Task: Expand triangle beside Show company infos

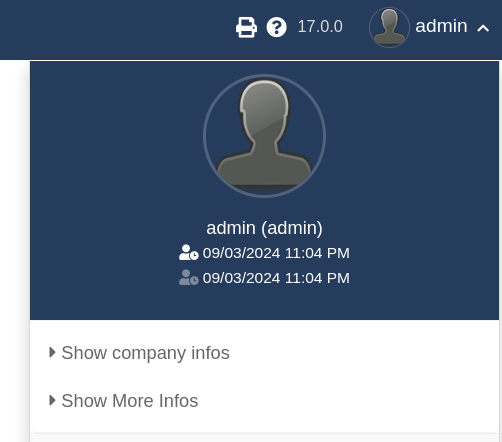Action: pyautogui.click(x=52, y=352)
